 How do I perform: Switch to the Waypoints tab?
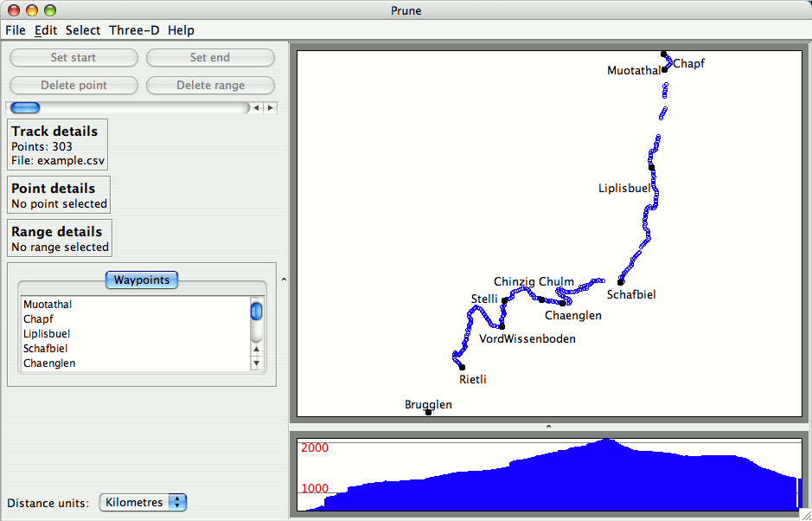coord(142,280)
